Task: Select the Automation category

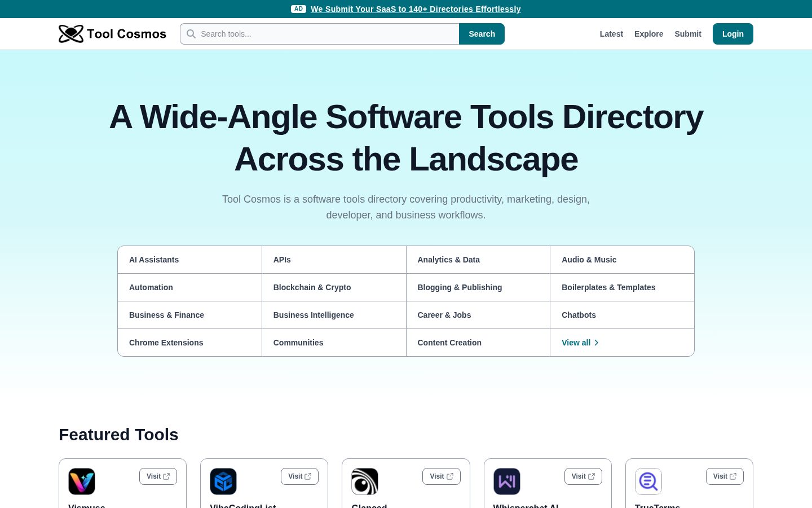Action: (x=189, y=287)
